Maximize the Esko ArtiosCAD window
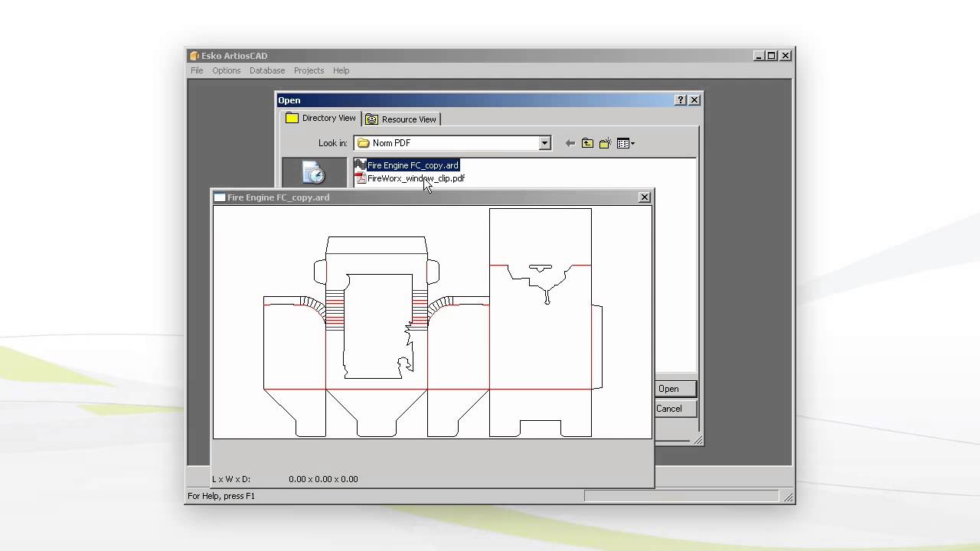This screenshot has height=551, width=980. click(772, 56)
